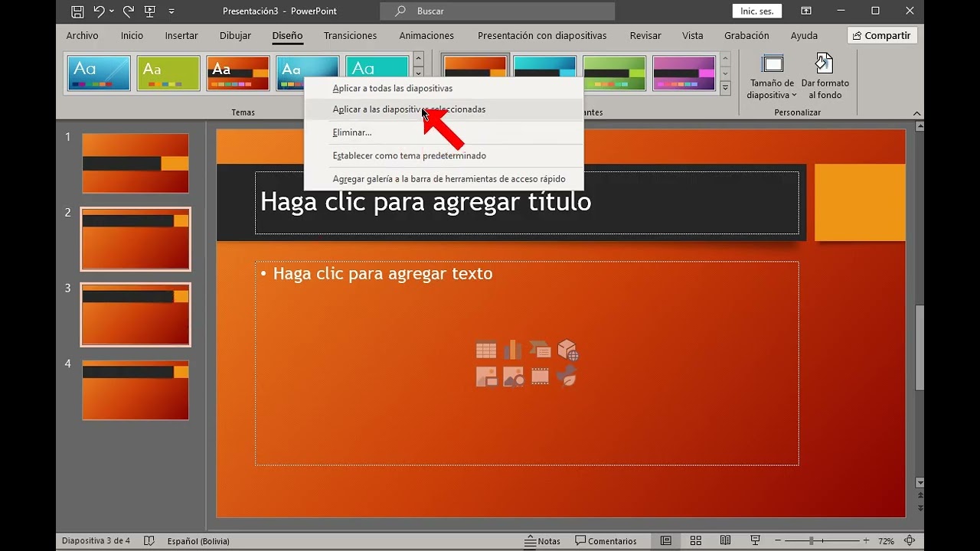Image resolution: width=980 pixels, height=551 pixels.
Task: Select Eliminar... from context menu
Action: point(444,132)
